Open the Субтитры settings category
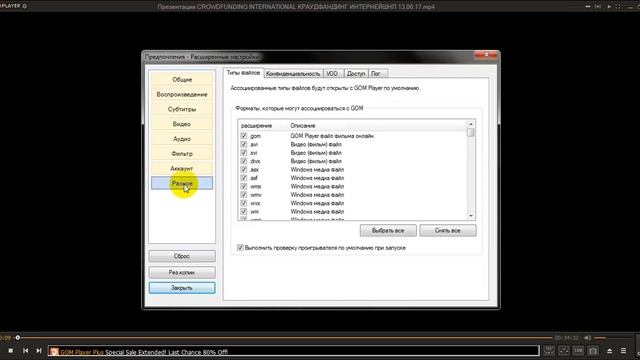Viewport: 640px width, 360px height. [x=182, y=109]
